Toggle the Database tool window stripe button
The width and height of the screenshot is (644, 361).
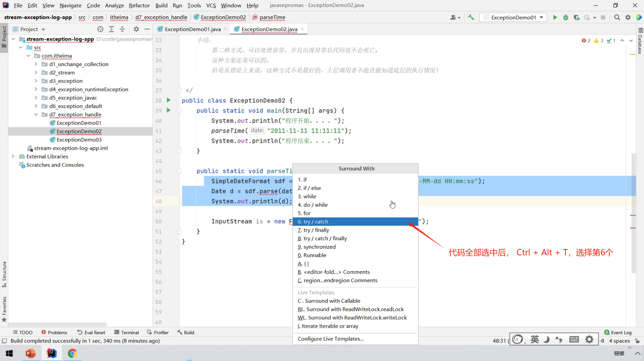640,41
